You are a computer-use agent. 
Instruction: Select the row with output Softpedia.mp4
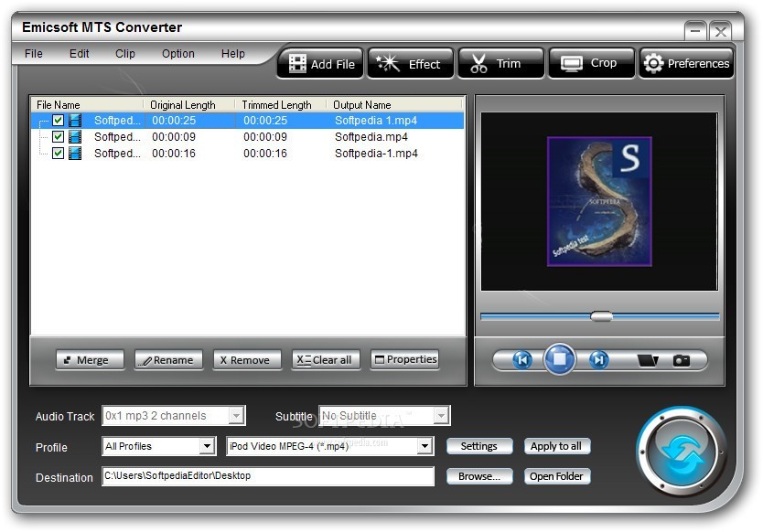248,136
